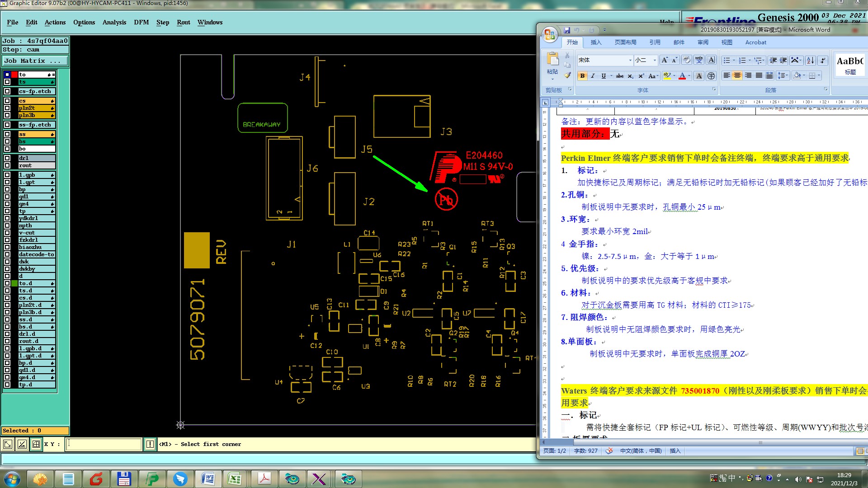Toggle display checkbox for layer drl
868x488 pixels.
point(7,158)
